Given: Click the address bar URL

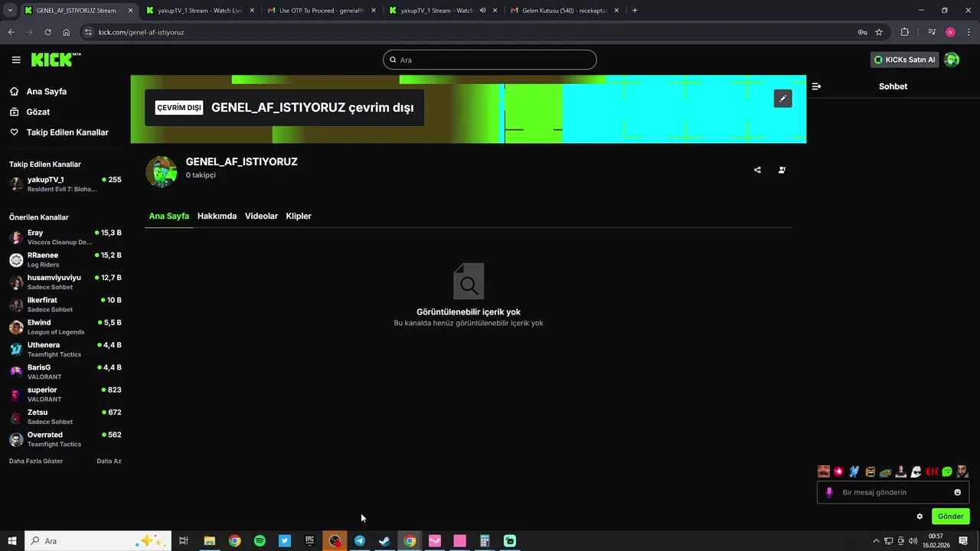Looking at the screenshot, I should pos(141,32).
